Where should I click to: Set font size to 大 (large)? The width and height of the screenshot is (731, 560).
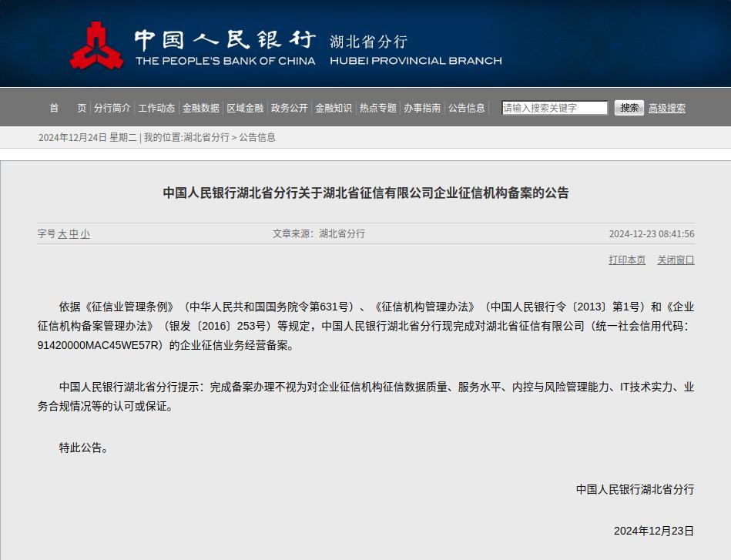pyautogui.click(x=62, y=234)
